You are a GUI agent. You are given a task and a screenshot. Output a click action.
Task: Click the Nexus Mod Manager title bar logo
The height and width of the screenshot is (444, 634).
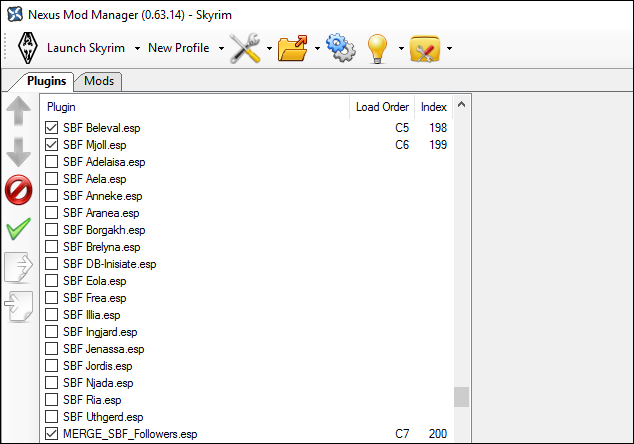pos(15,15)
